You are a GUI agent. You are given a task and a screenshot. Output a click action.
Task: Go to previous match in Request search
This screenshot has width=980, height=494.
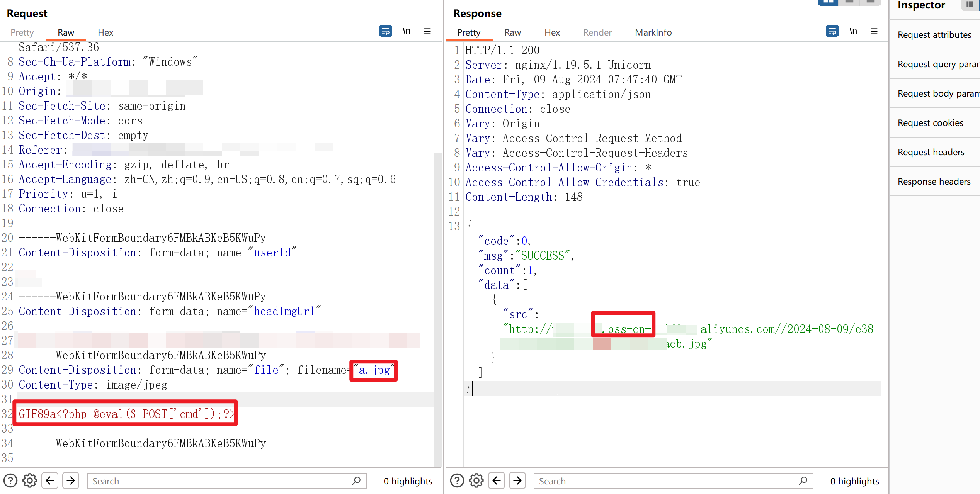[50, 481]
